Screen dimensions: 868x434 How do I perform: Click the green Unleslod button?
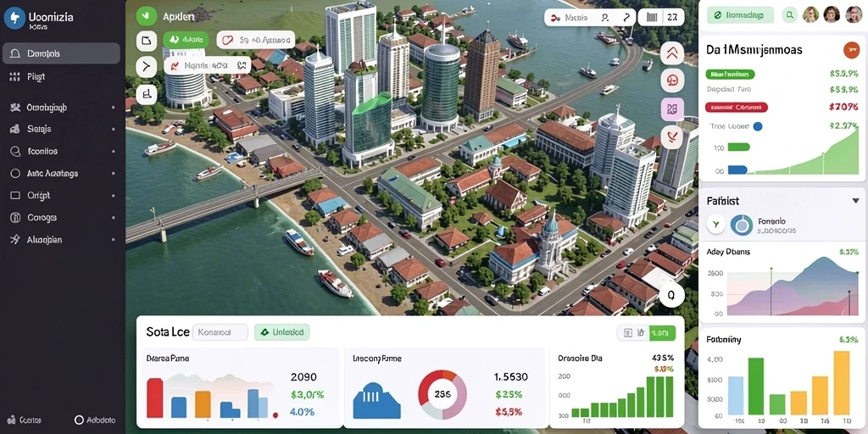pyautogui.click(x=282, y=332)
